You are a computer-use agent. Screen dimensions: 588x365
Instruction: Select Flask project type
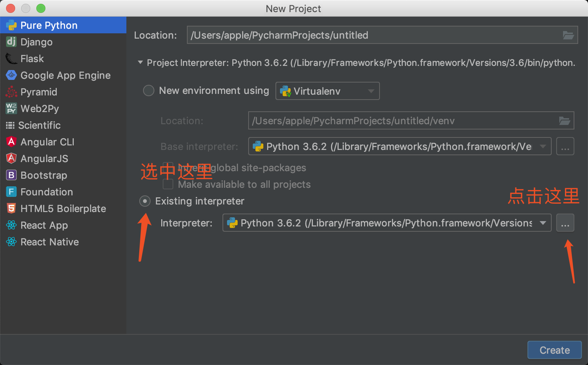pyautogui.click(x=63, y=59)
